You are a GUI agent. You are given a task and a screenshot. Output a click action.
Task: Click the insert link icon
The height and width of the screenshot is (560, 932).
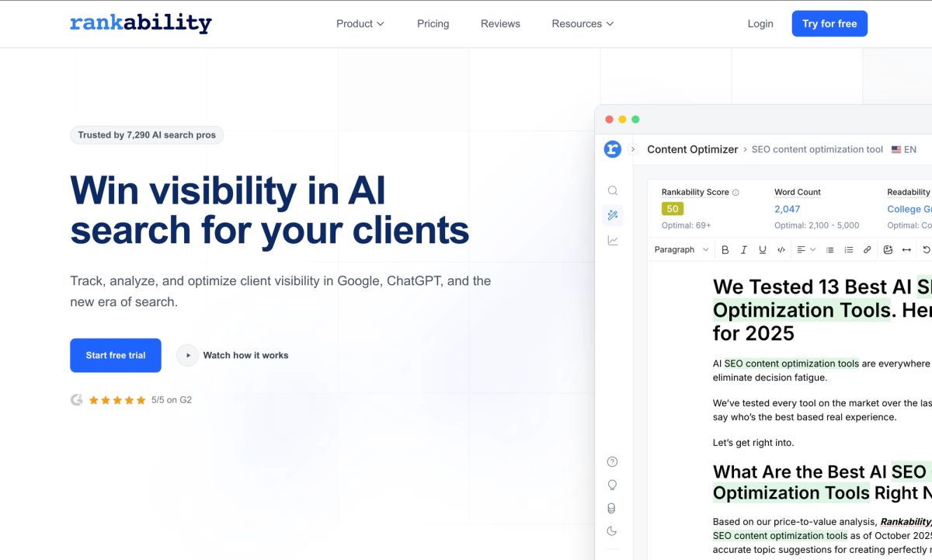[868, 249]
